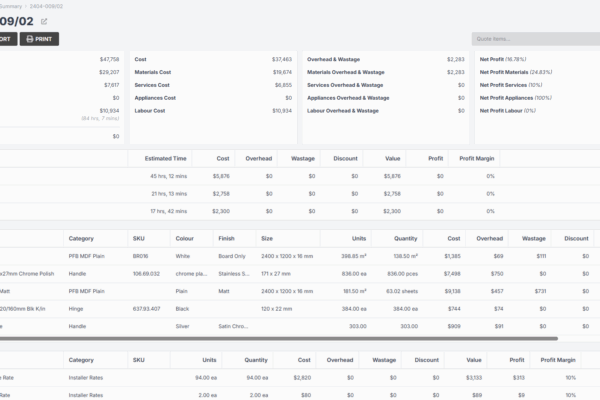600x400 pixels.
Task: Click the Hinge category cell
Action: click(x=78, y=309)
